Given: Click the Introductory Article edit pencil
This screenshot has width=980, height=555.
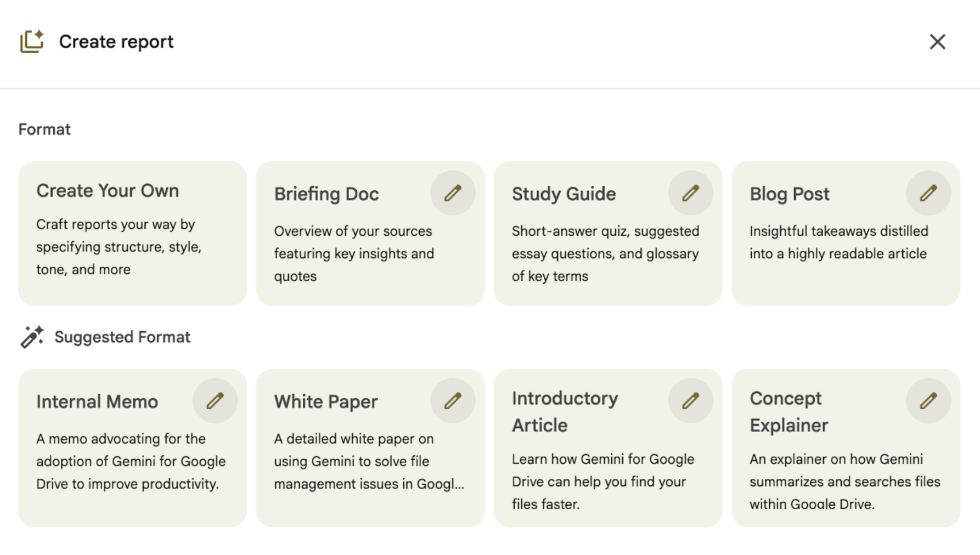Looking at the screenshot, I should tap(690, 401).
